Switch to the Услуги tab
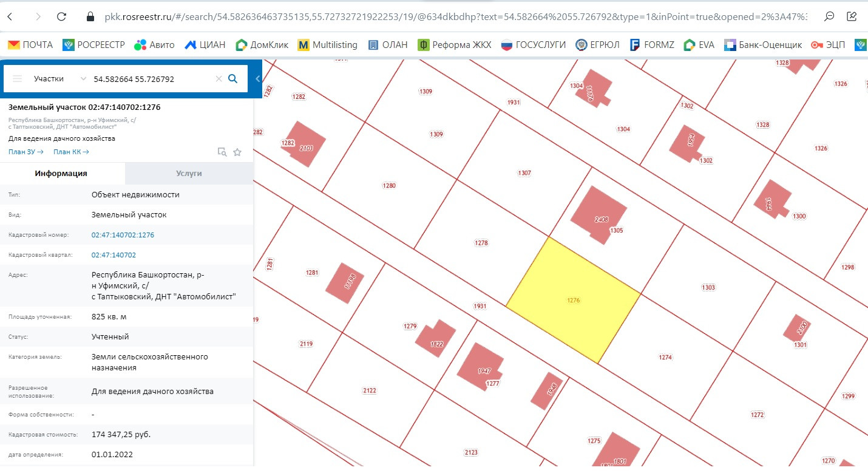Screen dimensions: 868x476 (189, 174)
